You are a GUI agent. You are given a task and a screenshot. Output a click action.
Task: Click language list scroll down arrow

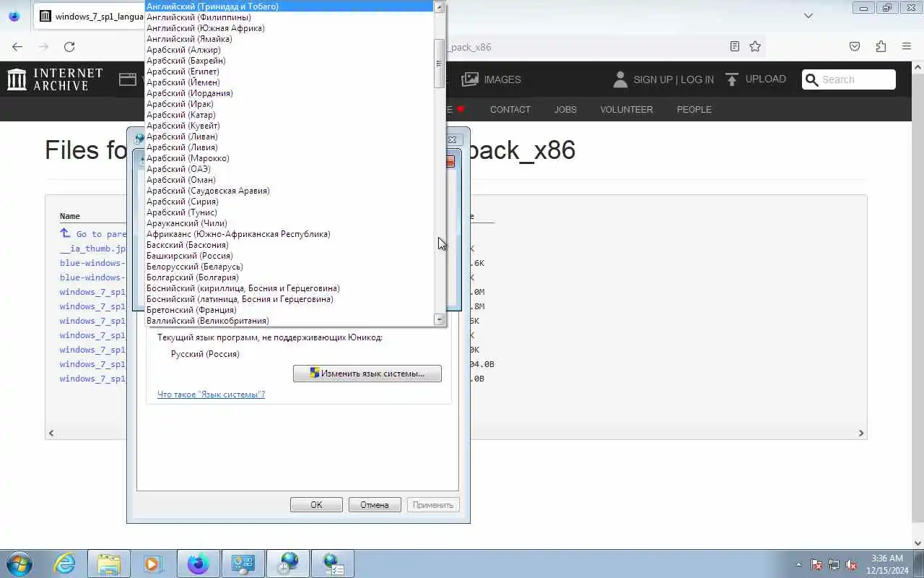point(439,319)
